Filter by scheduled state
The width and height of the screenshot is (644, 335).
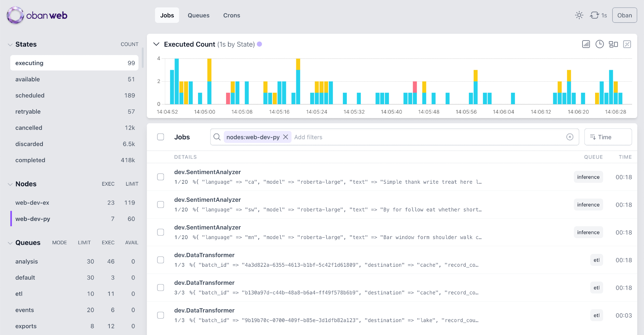click(x=30, y=96)
